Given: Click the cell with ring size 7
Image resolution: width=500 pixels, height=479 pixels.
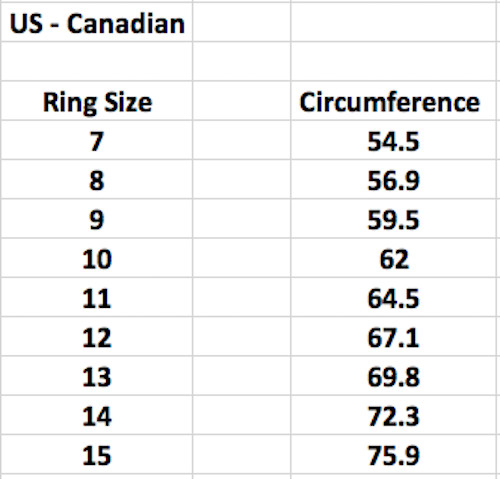Looking at the screenshot, I should tap(97, 140).
